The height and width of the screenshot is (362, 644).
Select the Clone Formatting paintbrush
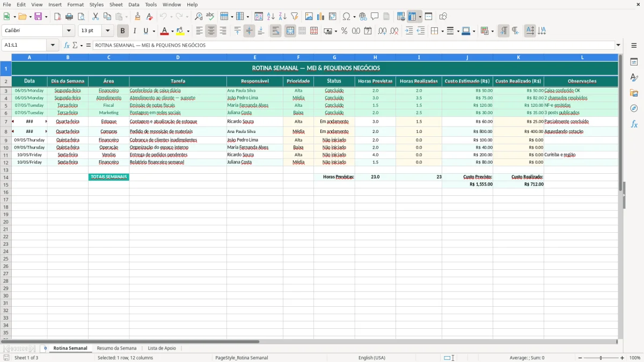tap(138, 17)
